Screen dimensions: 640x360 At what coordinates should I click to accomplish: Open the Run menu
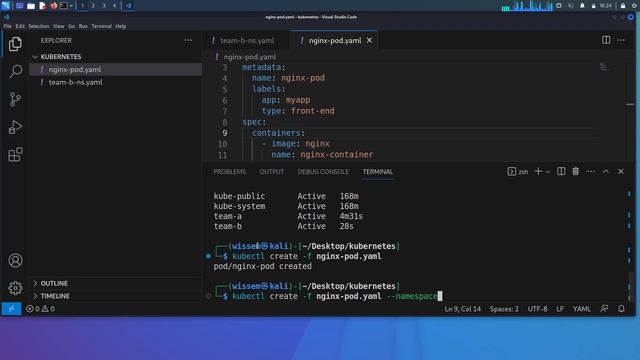[x=83, y=26]
